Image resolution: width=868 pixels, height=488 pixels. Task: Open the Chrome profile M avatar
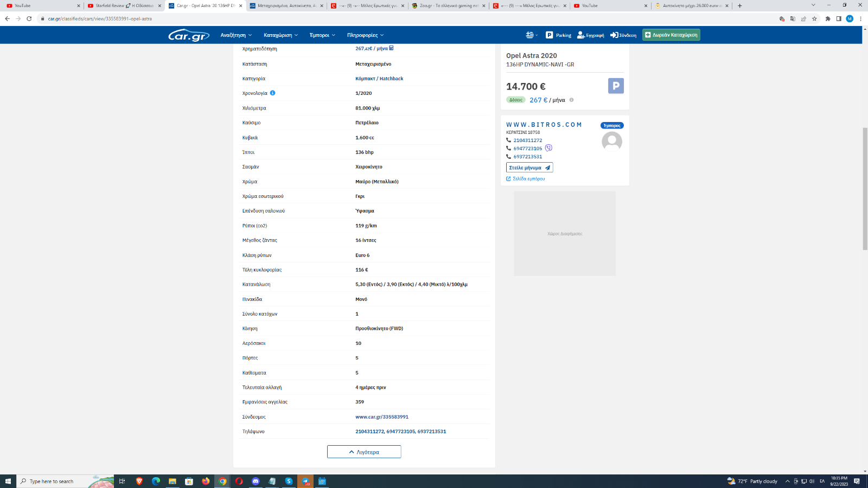[x=850, y=18]
